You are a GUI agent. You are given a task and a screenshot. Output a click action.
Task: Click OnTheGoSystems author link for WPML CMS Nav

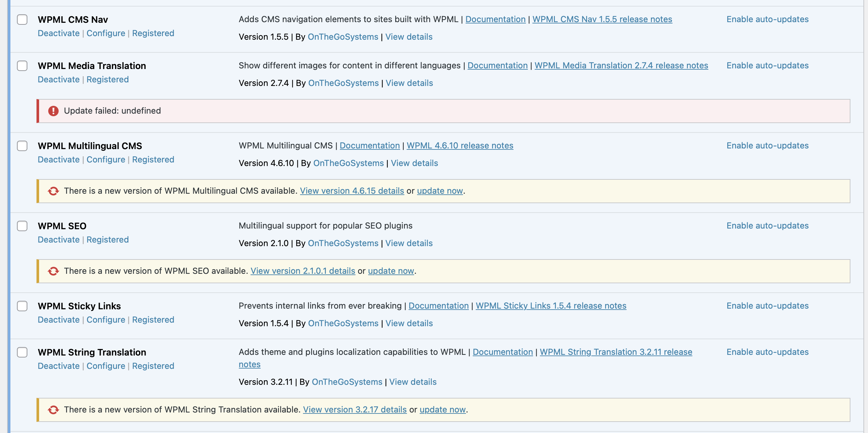[x=343, y=37]
